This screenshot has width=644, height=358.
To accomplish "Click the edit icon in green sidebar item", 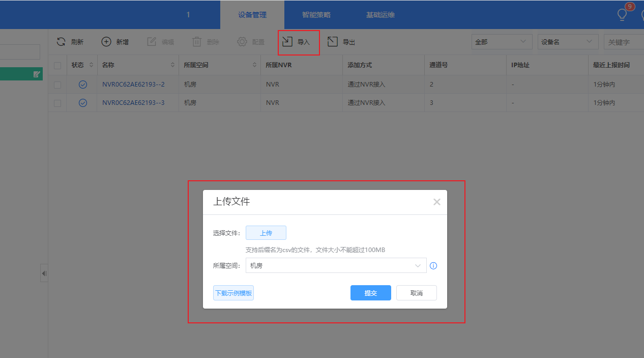I will point(37,74).
